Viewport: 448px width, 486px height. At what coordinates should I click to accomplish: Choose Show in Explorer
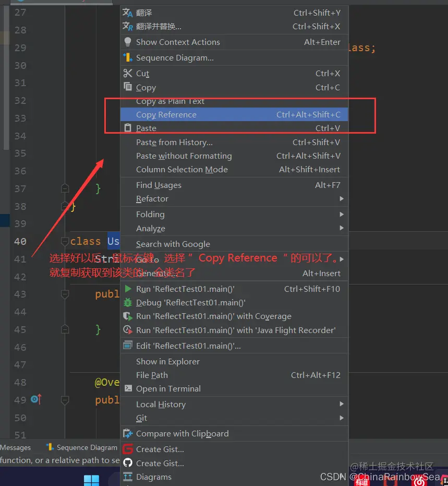coord(234,361)
